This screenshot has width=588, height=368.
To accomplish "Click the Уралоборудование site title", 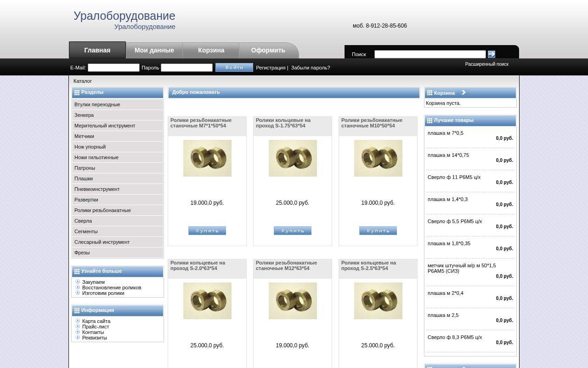I will point(124,16).
